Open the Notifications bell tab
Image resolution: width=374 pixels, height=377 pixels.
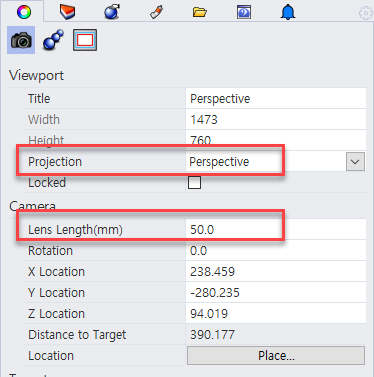coord(288,13)
